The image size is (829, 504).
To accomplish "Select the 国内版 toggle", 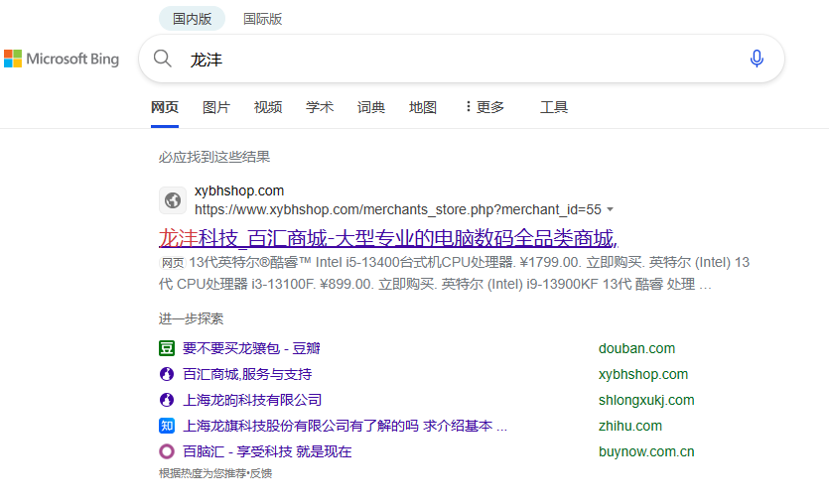I will (x=192, y=19).
